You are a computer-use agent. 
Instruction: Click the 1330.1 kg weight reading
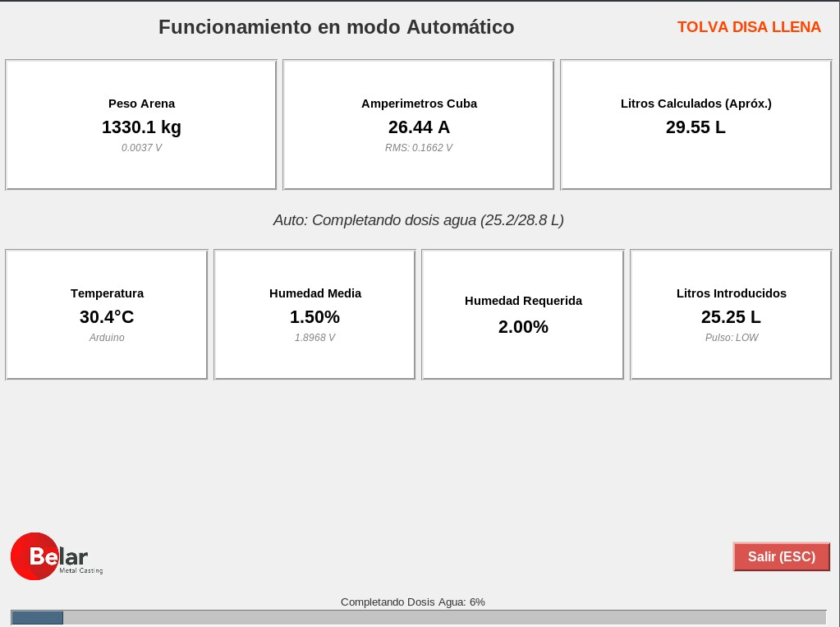click(141, 127)
